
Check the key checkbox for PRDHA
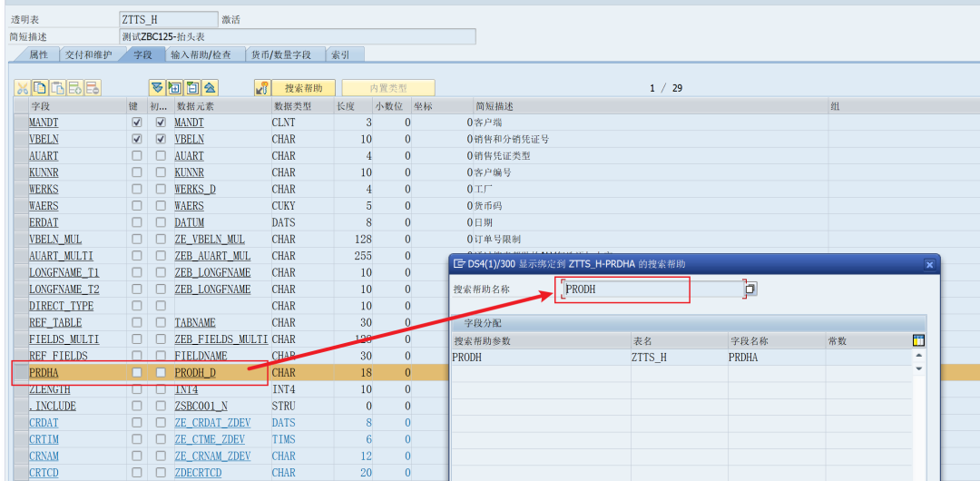tap(137, 372)
